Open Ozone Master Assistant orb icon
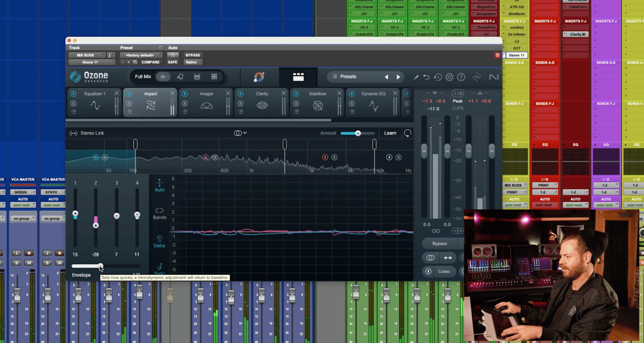The image size is (644, 343). (259, 77)
